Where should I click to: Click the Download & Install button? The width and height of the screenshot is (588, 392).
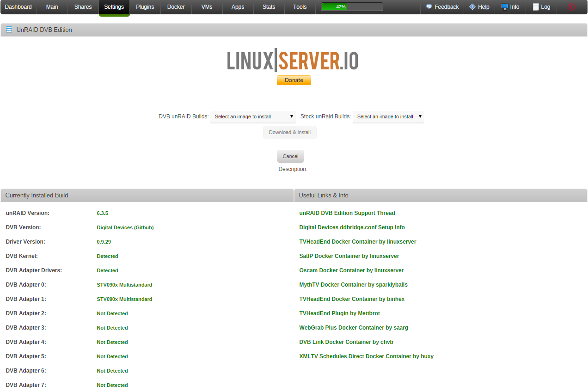coord(290,132)
